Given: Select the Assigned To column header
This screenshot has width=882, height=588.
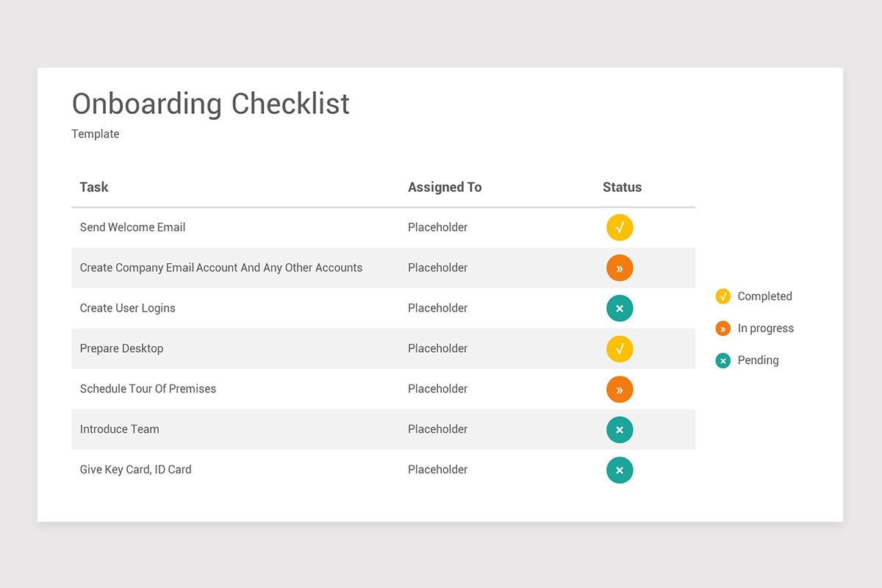Looking at the screenshot, I should coord(445,187).
